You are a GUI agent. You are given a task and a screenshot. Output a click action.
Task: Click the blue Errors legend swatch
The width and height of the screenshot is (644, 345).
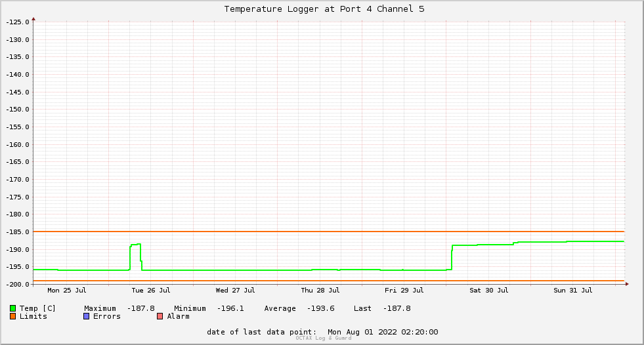[86, 316]
